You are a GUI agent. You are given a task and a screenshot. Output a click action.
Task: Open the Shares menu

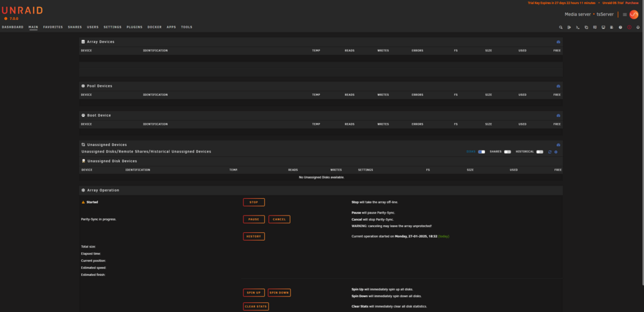coord(75,27)
